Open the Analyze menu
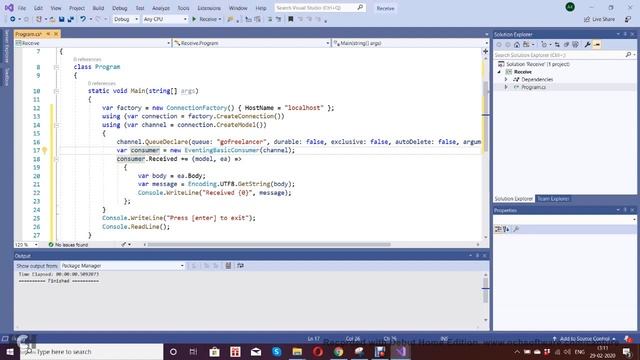 click(161, 8)
